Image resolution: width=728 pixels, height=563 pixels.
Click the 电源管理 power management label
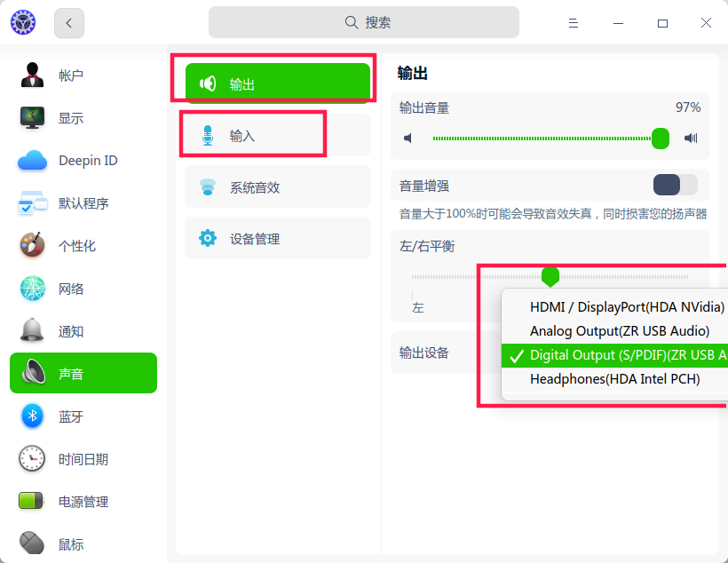click(x=83, y=502)
